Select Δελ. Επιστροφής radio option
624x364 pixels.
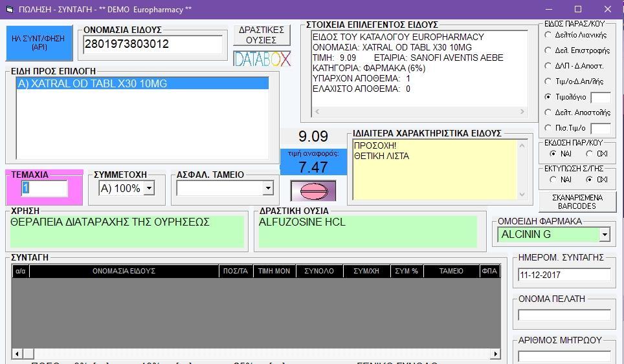tap(548, 50)
